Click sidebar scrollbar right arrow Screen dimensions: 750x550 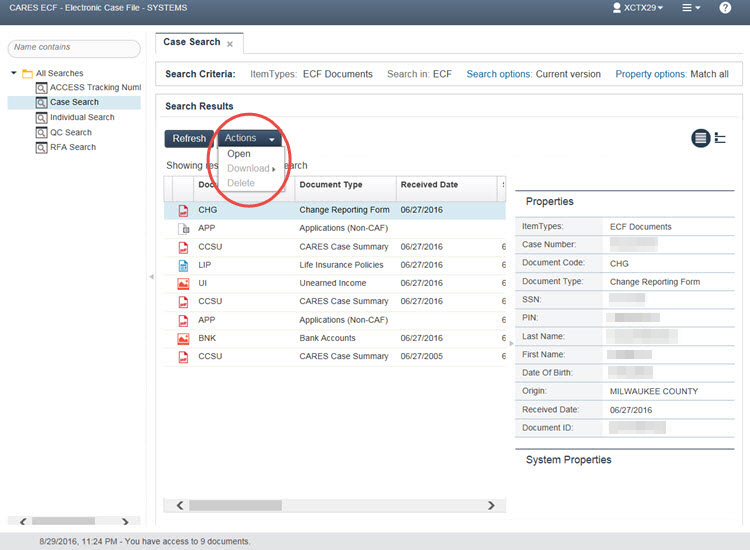125,521
